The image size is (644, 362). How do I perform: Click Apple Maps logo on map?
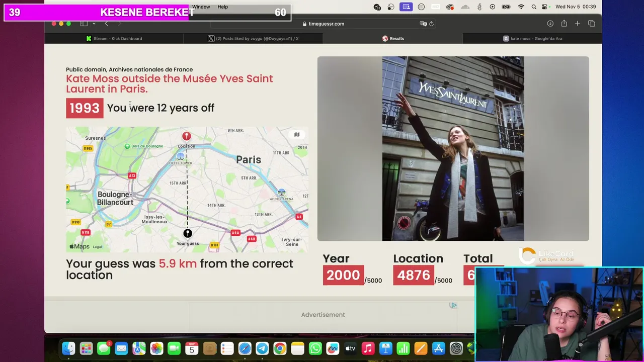(79, 246)
